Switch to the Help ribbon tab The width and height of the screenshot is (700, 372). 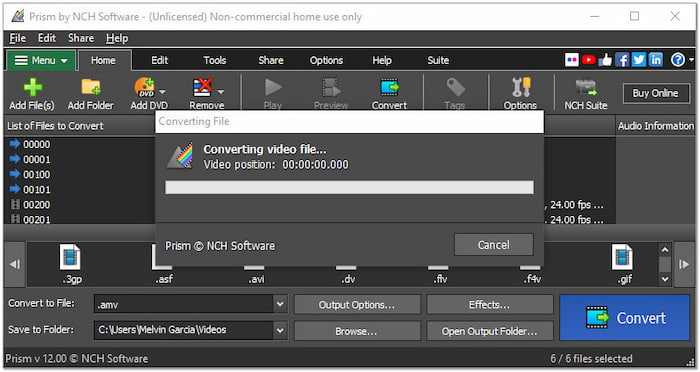(382, 60)
